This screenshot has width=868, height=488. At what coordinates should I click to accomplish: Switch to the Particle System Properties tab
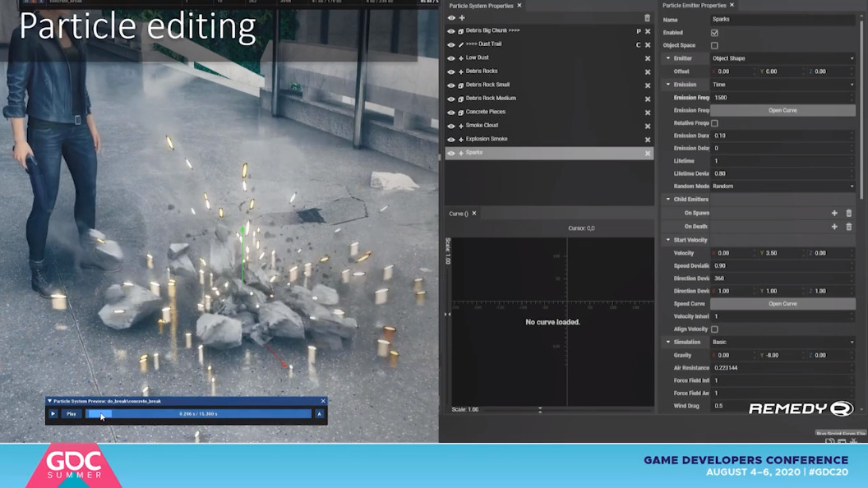(x=481, y=6)
